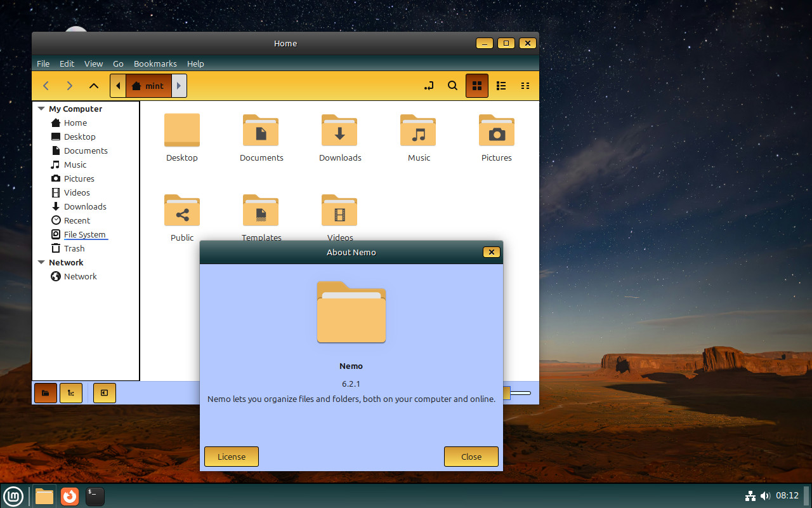Select the Music folder icon
This screenshot has width=812, height=508.
[x=418, y=130]
